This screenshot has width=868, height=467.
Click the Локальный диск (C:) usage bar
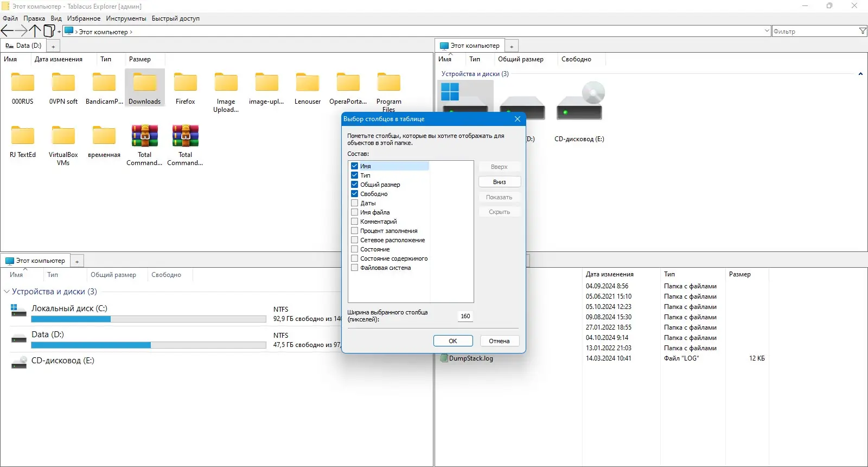[149, 319]
